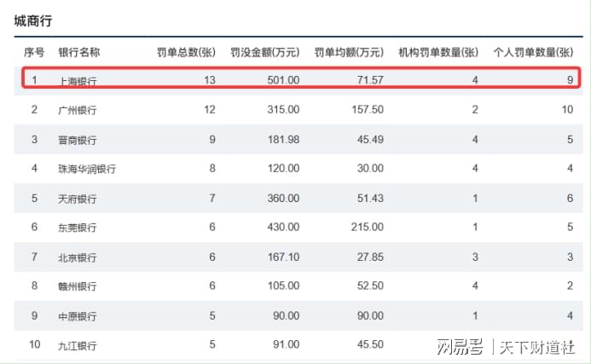The height and width of the screenshot is (364, 591).
Task: Click the 罚单均额(万元) column header
Action: (x=349, y=53)
